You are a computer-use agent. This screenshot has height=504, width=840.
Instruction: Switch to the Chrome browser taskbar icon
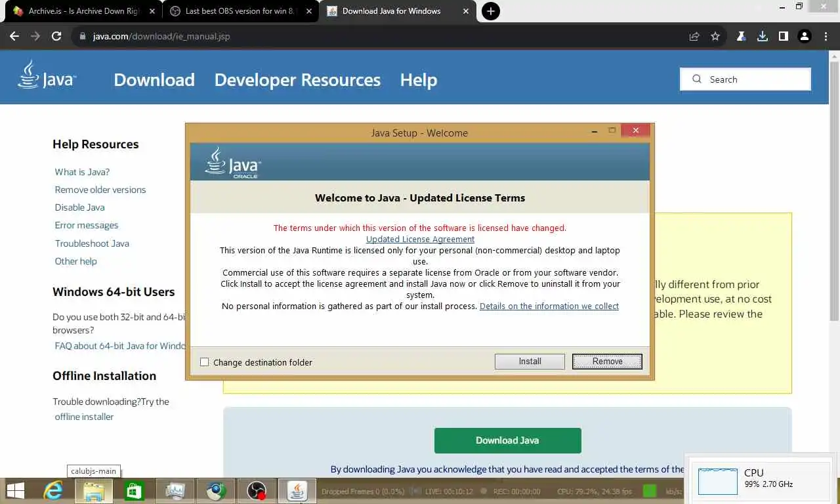(x=216, y=491)
